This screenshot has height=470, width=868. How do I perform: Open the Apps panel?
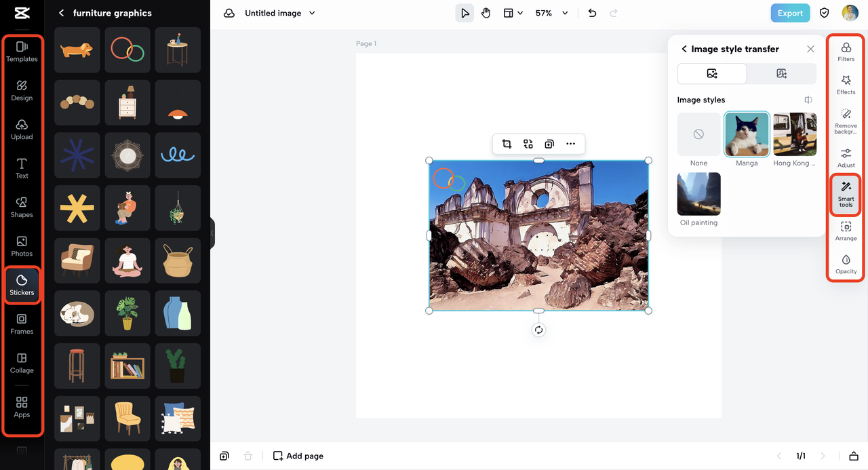pyautogui.click(x=22, y=407)
